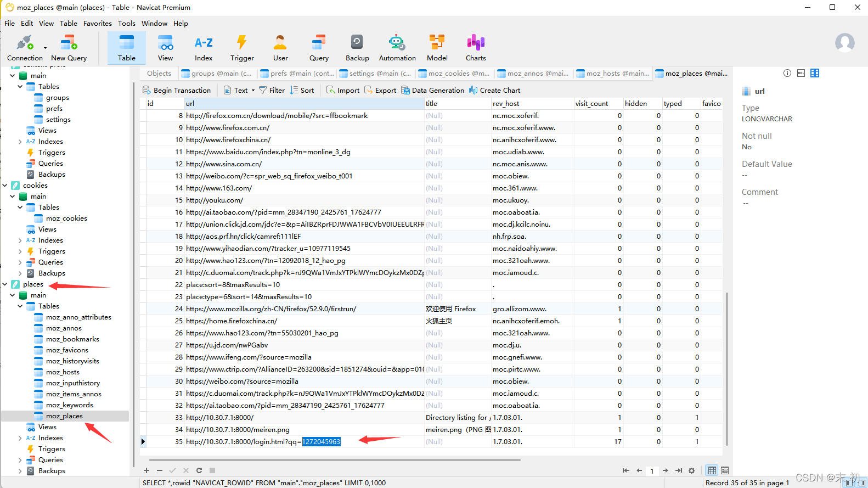The image size is (868, 488).
Task: Select moz_keywords table in tree
Action: point(69,405)
